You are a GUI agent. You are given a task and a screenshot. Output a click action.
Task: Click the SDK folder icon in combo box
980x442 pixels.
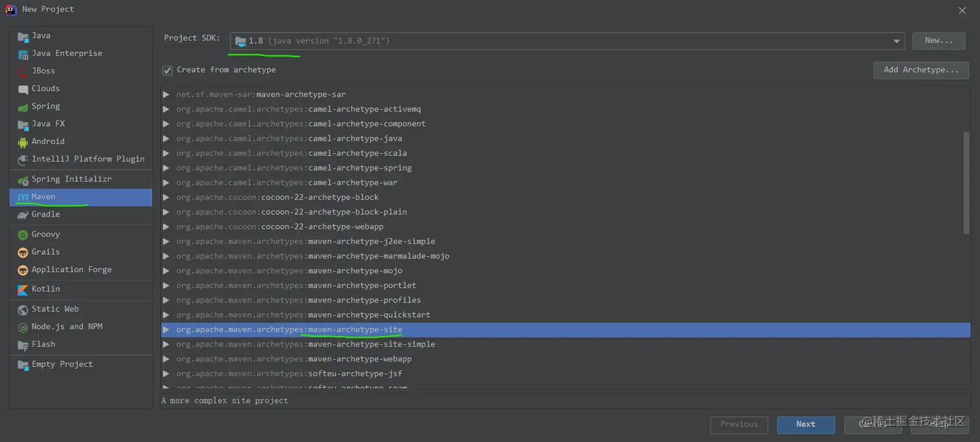click(240, 41)
